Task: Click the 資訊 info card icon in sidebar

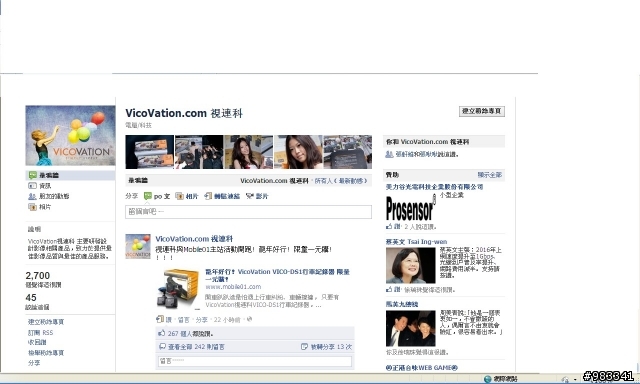Action: [32, 186]
